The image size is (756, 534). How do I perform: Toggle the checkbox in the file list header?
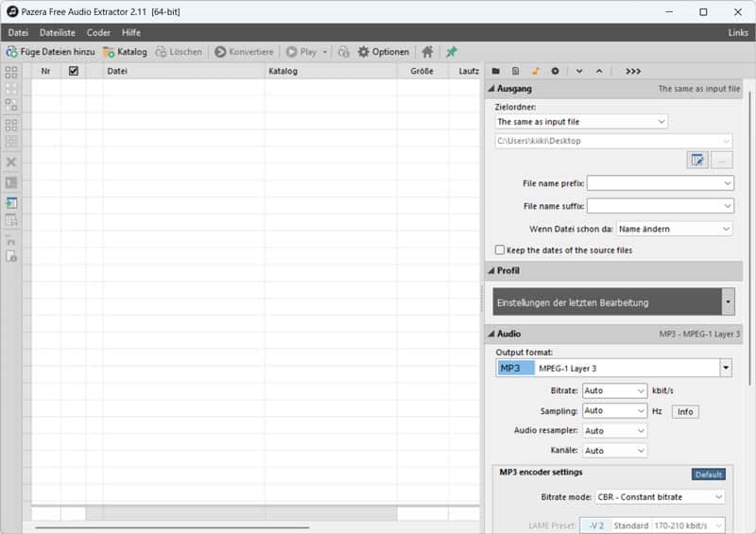pos(74,71)
